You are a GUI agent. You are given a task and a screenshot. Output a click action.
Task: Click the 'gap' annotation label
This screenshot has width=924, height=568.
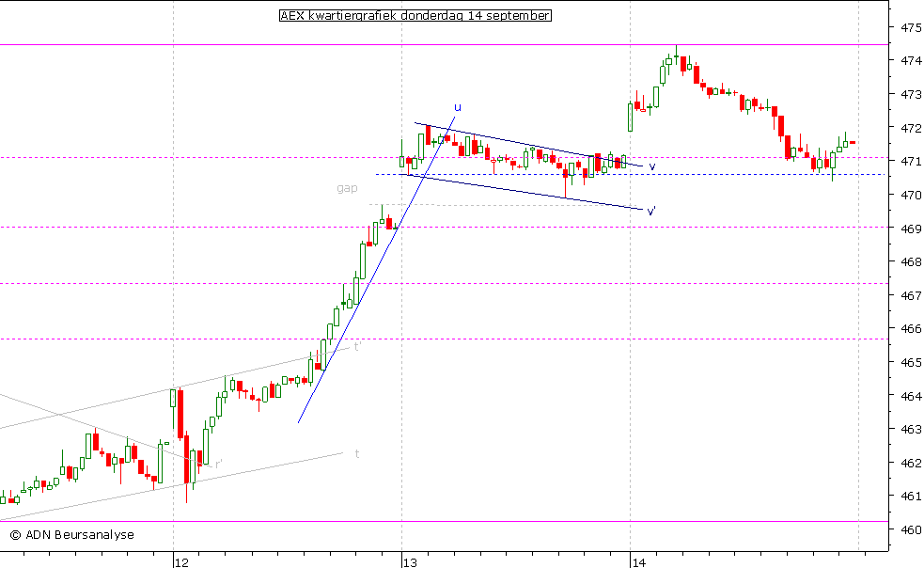[347, 188]
